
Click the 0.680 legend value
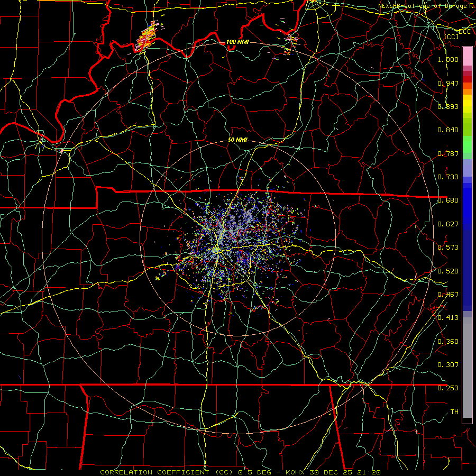448,200
